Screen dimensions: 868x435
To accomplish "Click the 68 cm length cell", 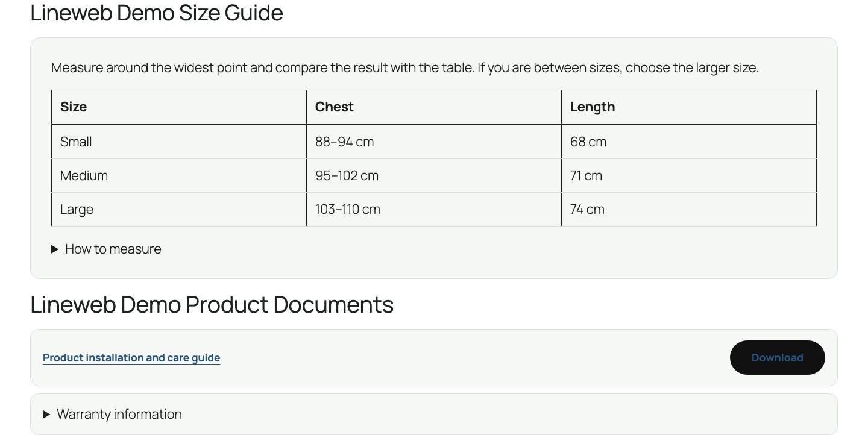I will click(689, 142).
